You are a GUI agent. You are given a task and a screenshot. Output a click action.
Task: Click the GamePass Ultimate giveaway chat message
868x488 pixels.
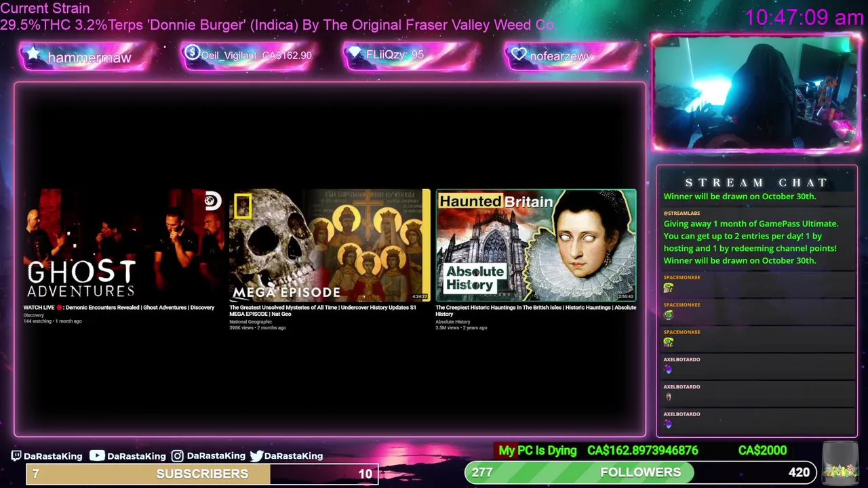(751, 242)
